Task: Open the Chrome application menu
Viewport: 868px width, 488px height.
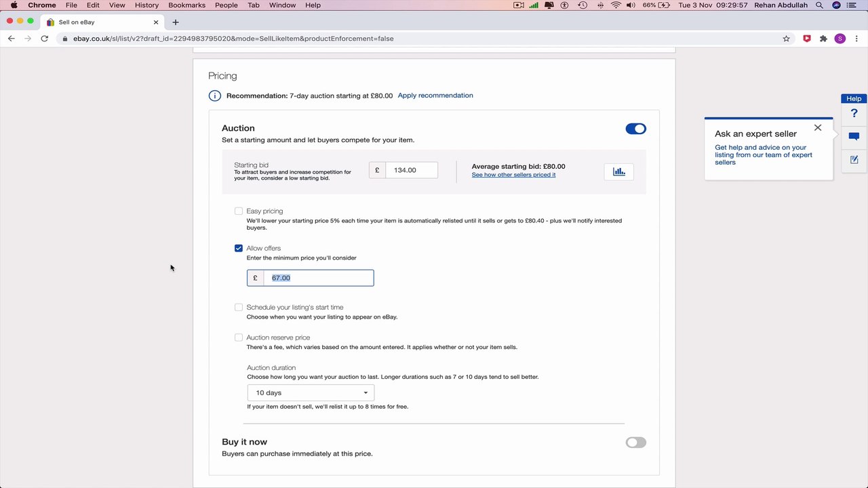Action: coord(42,5)
